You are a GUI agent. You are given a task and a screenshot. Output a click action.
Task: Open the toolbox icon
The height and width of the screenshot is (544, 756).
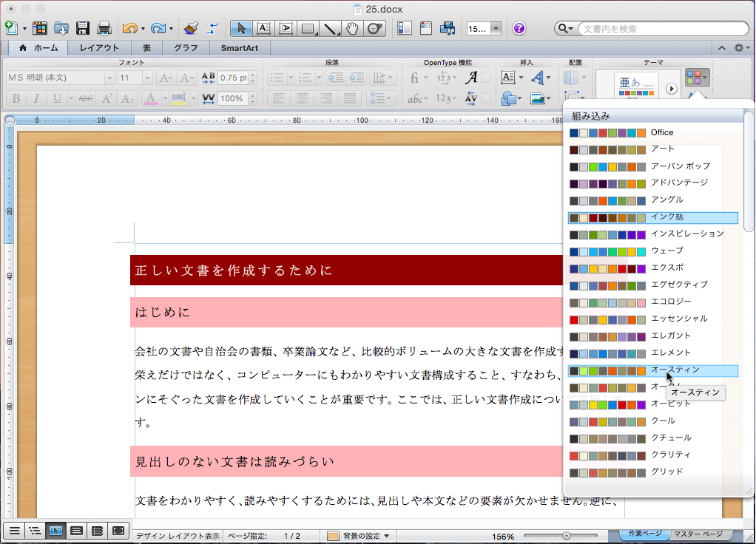(426, 28)
